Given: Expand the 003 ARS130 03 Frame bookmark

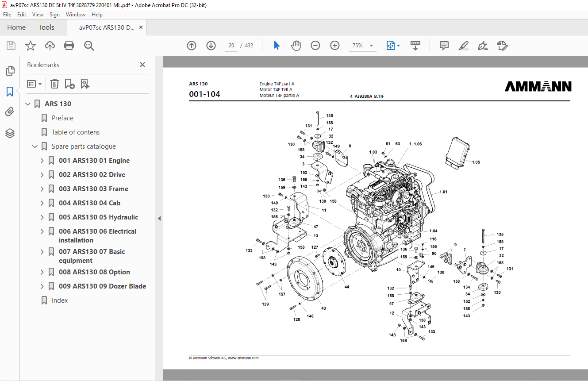Looking at the screenshot, I should [x=42, y=189].
